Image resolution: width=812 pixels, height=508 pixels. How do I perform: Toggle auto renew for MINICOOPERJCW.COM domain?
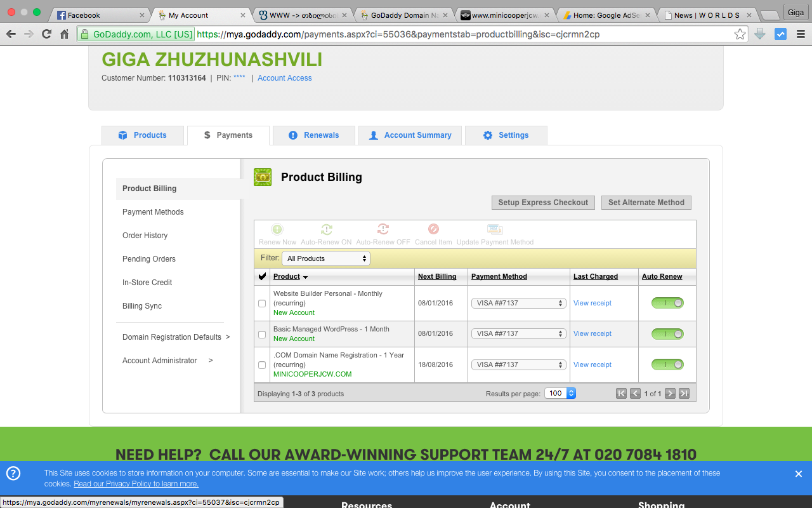click(667, 364)
